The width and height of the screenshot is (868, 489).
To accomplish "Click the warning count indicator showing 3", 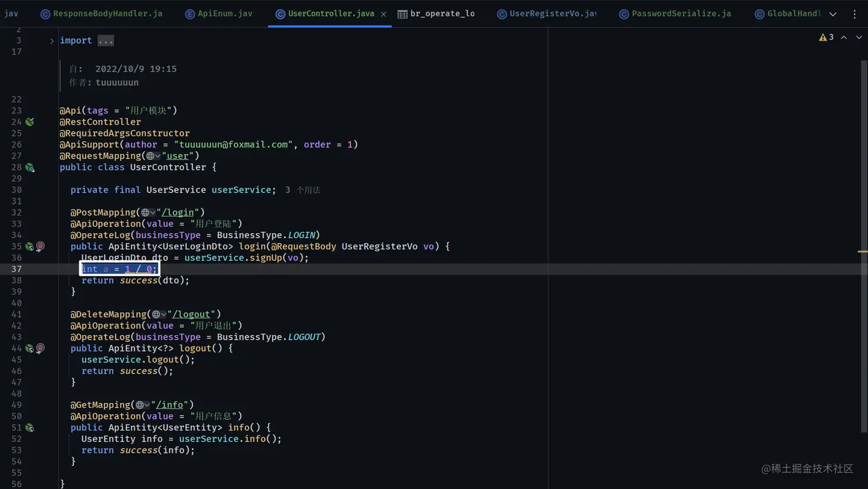I will [826, 37].
